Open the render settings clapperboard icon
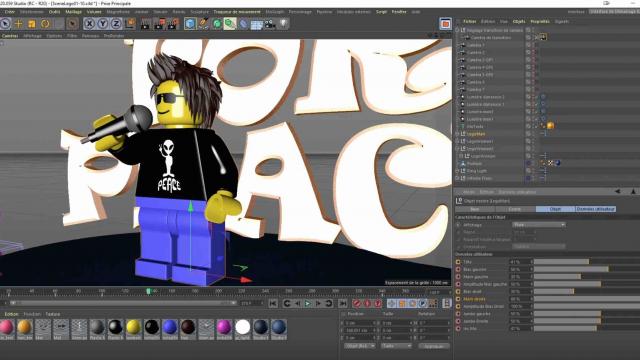 (x=173, y=24)
